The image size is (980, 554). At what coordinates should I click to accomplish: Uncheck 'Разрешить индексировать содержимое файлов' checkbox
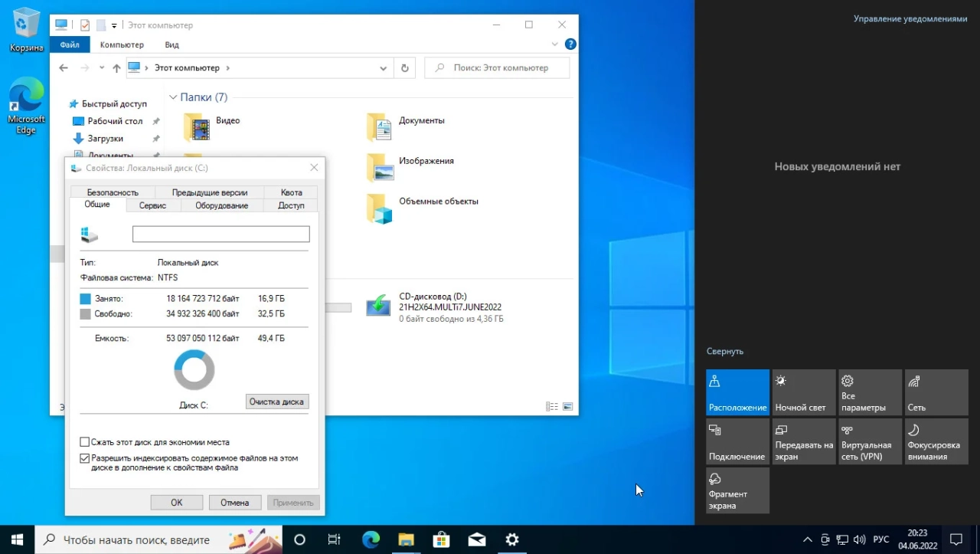(x=85, y=458)
